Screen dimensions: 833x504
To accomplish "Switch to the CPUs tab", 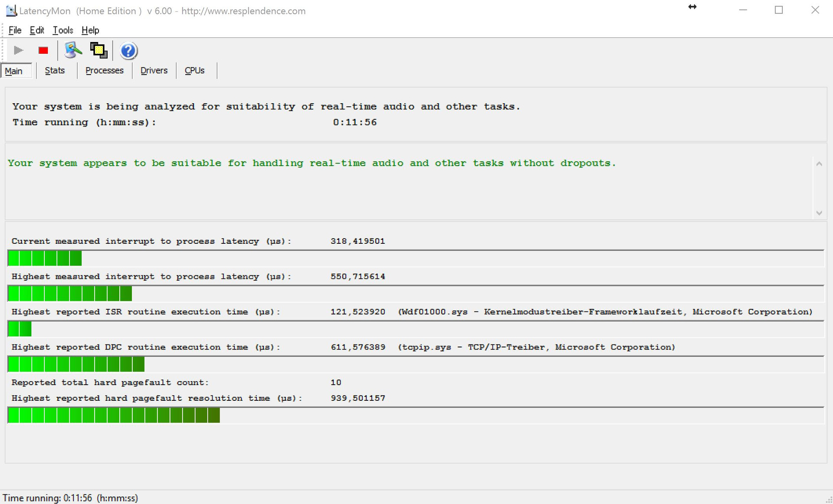I will pyautogui.click(x=195, y=70).
